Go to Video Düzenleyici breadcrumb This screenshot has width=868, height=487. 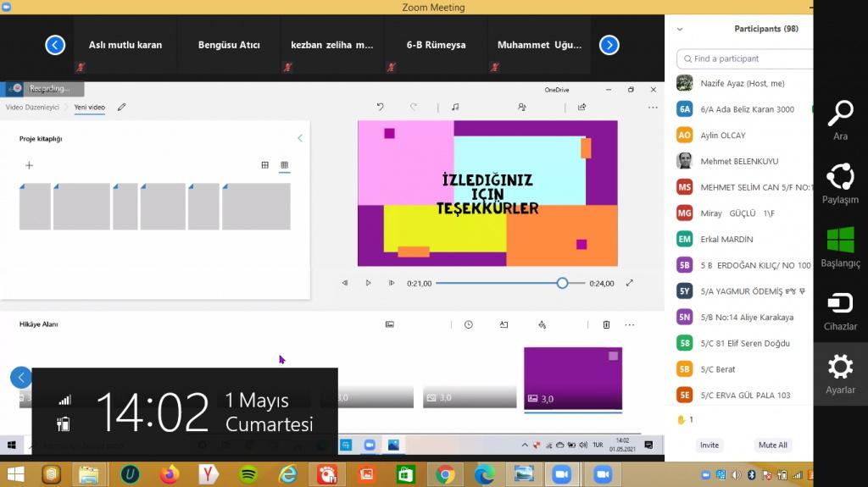(32, 108)
